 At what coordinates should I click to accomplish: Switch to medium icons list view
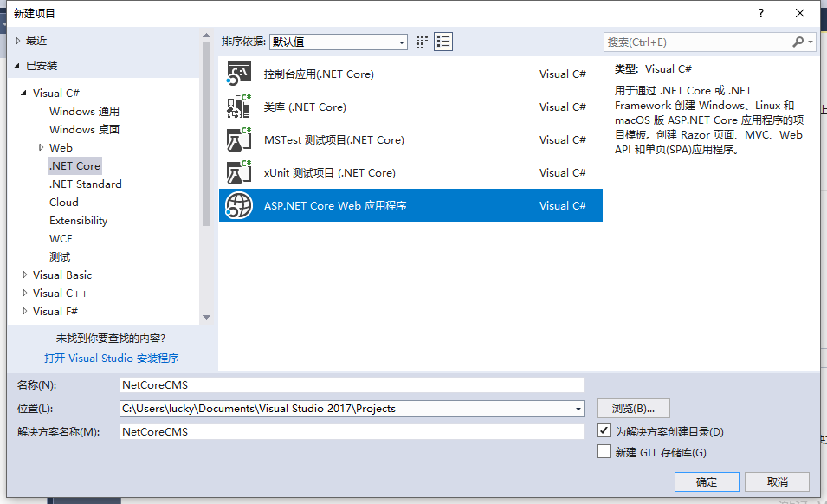point(443,42)
